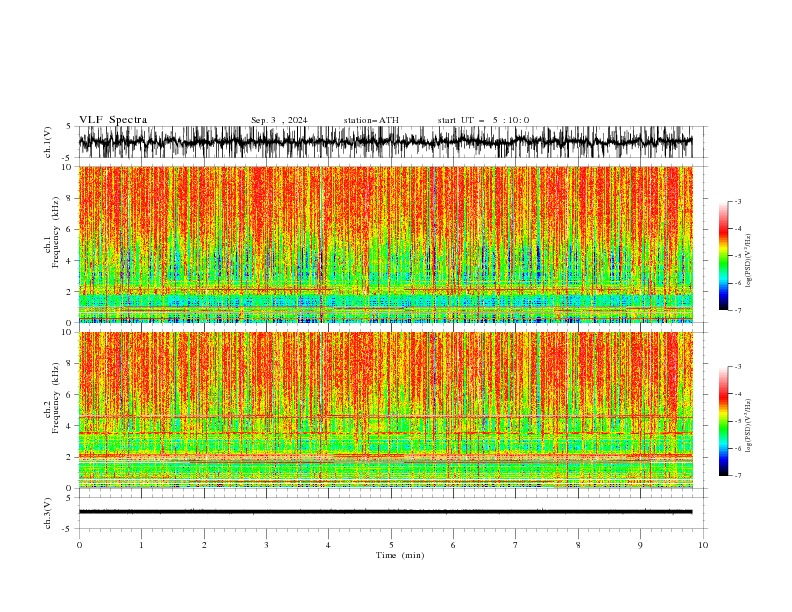The height and width of the screenshot is (612, 792).
Task: Click the ch.2 spectrogram color scale bar
Action: tap(723, 421)
